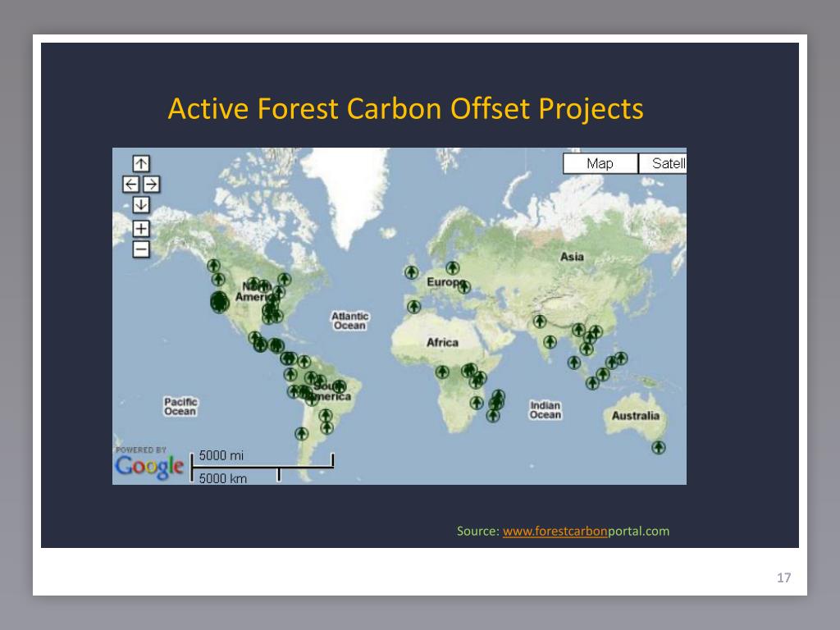Click the tree marker in West Africa

pos(442,372)
